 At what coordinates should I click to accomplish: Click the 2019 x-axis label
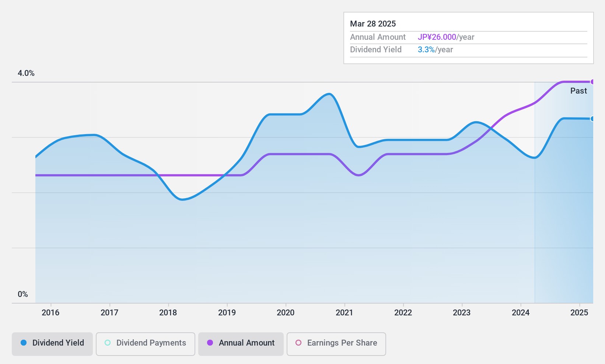227,313
